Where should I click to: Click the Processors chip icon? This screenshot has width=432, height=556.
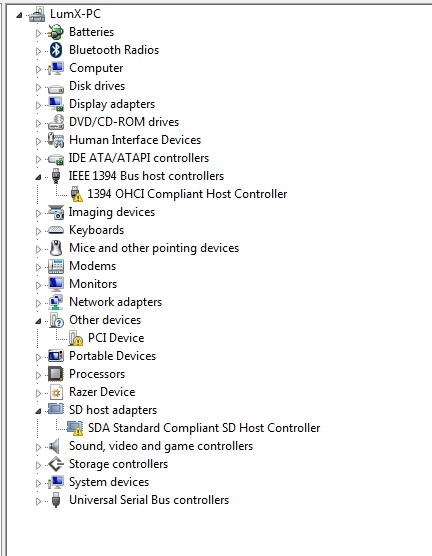[x=56, y=374]
